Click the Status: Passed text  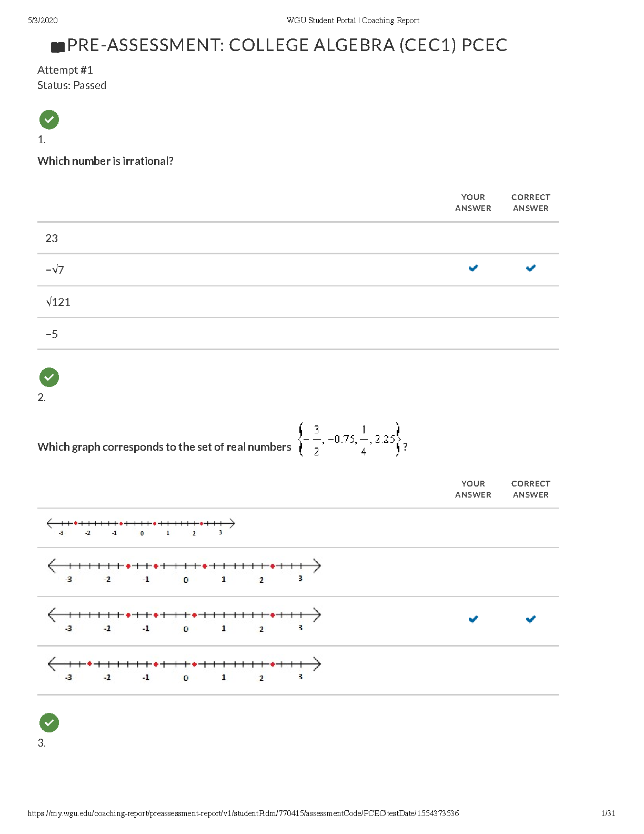72,85
